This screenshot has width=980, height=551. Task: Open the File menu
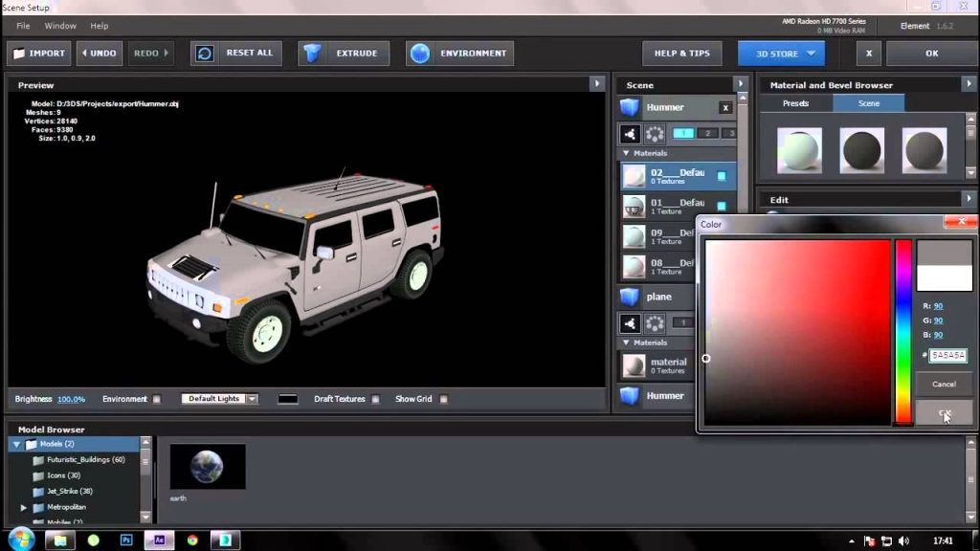pyautogui.click(x=23, y=26)
